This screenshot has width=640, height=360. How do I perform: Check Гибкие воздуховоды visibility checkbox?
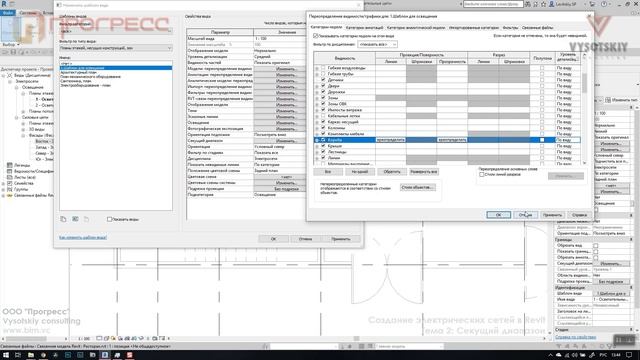tap(323, 68)
